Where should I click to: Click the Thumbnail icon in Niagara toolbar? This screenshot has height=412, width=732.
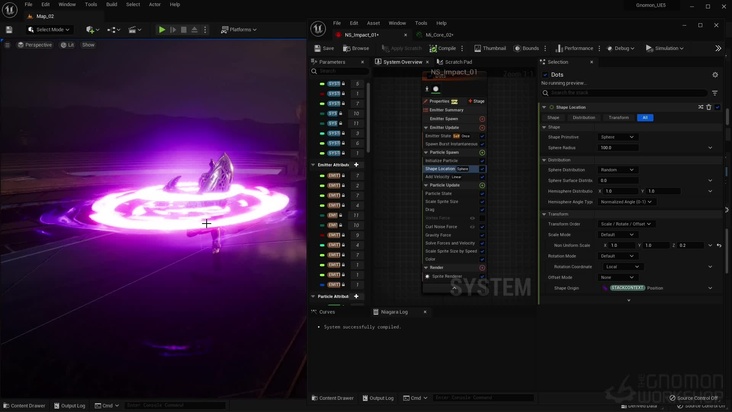[477, 48]
